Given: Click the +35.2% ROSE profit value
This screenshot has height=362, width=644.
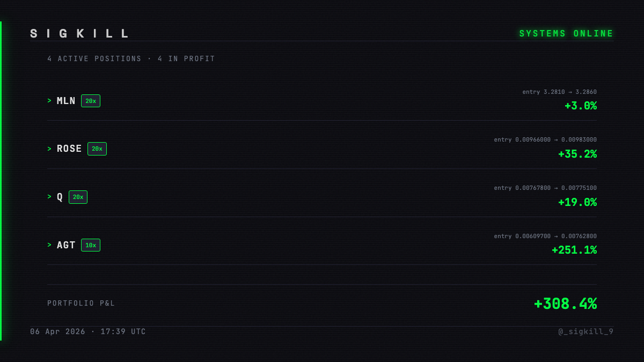Looking at the screenshot, I should (x=577, y=154).
